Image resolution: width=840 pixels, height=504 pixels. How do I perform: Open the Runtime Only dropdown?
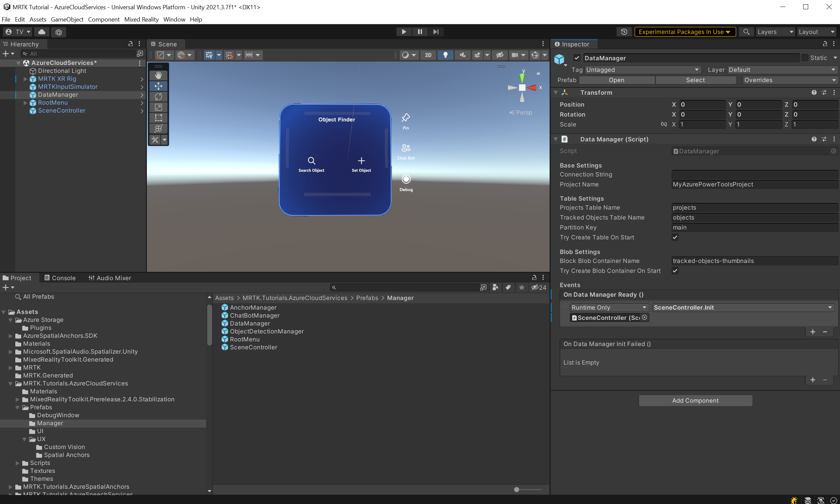click(x=609, y=307)
